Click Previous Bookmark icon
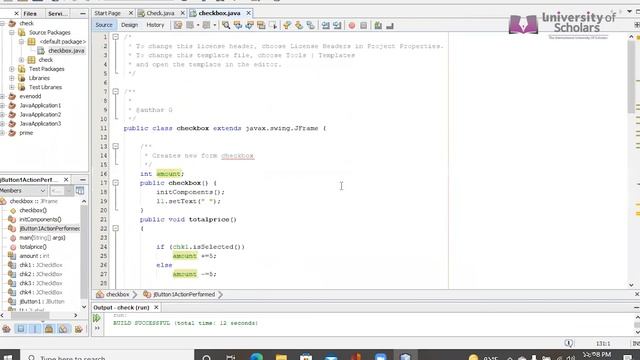The height and width of the screenshot is (360, 640). [x=287, y=25]
